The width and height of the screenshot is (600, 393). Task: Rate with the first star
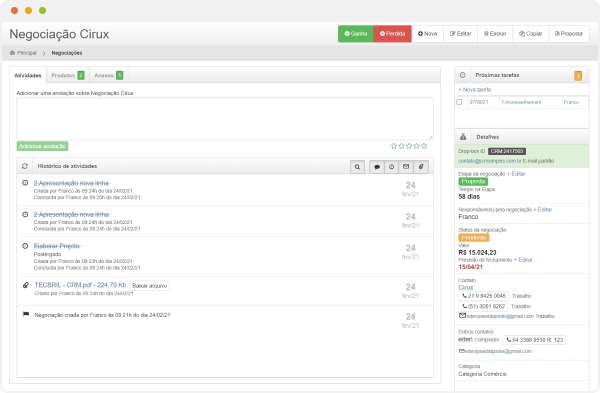[394, 146]
